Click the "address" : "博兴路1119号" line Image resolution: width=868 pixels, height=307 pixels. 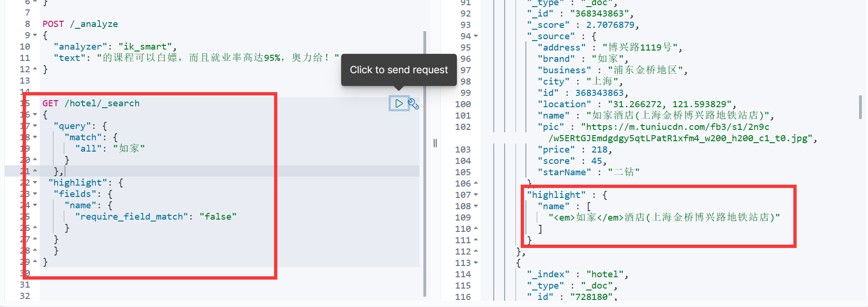tap(610, 48)
